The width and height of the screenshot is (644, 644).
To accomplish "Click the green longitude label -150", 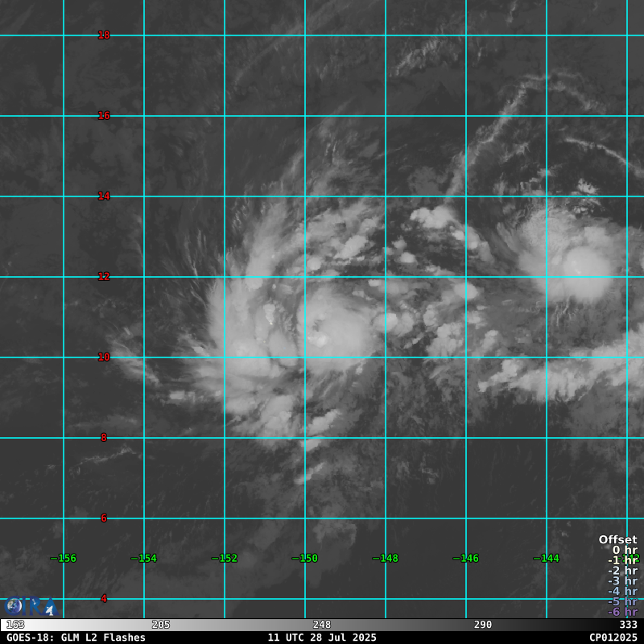I will (x=305, y=559).
